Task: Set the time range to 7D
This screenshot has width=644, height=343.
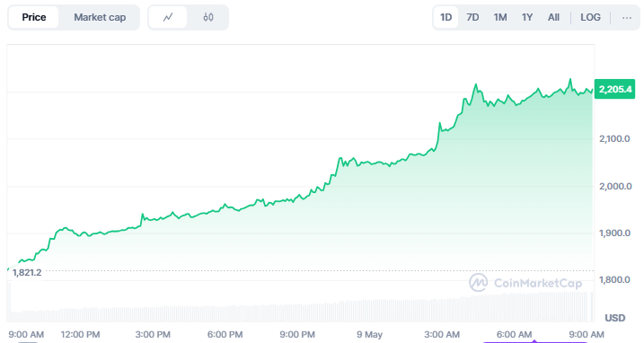Action: click(x=472, y=17)
